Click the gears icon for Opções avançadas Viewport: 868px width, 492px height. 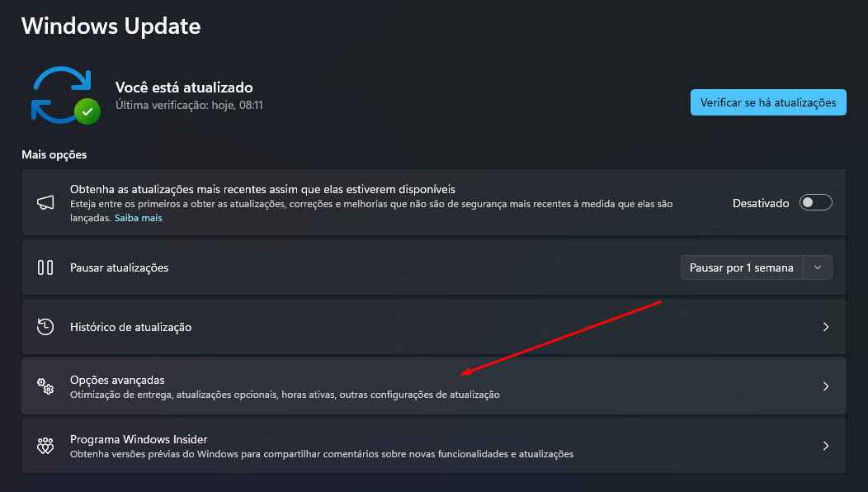45,386
